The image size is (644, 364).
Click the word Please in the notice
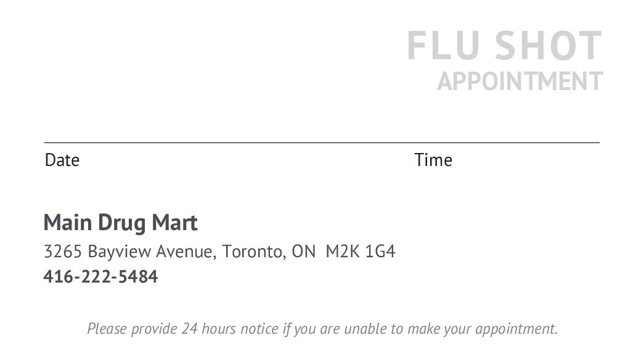[x=105, y=329]
